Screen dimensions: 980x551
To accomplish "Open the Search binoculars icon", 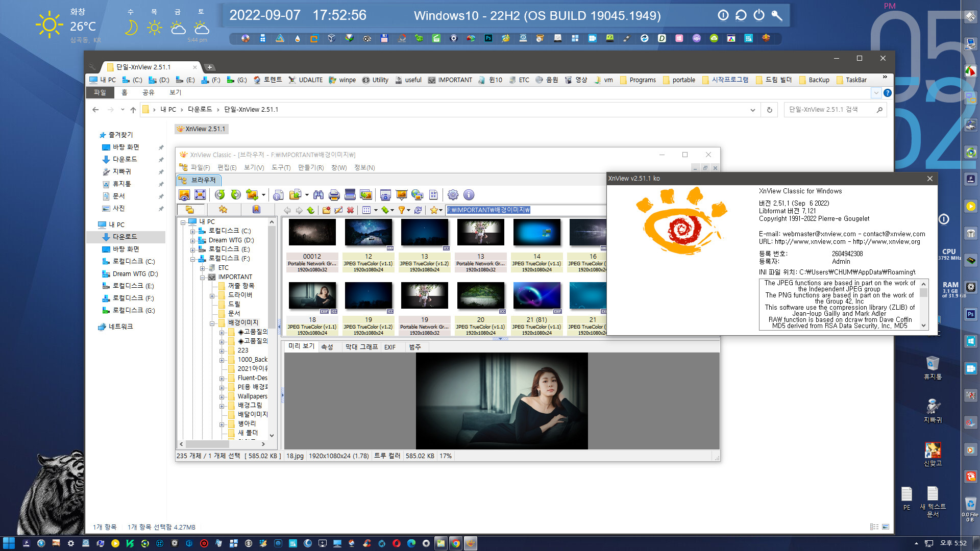I will tap(318, 195).
